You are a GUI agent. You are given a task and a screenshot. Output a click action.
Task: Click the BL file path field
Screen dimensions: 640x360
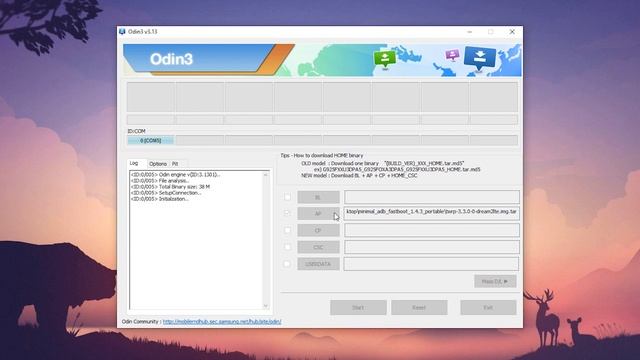[432, 197]
